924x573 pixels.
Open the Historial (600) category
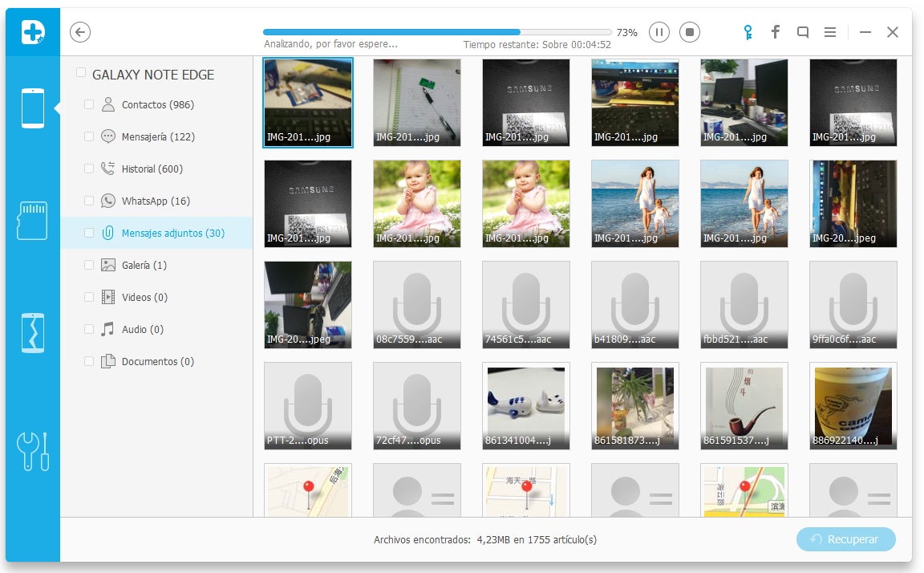152,169
